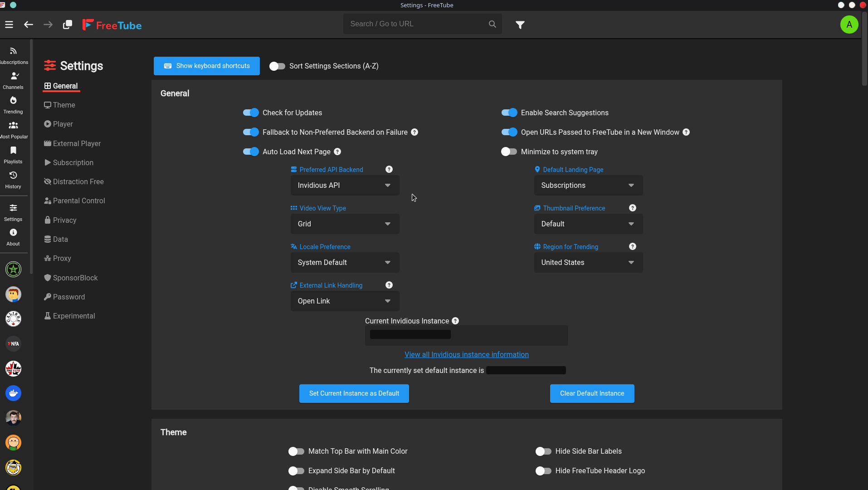868x490 pixels.
Task: Open Settings from the sidebar
Action: coord(13,213)
